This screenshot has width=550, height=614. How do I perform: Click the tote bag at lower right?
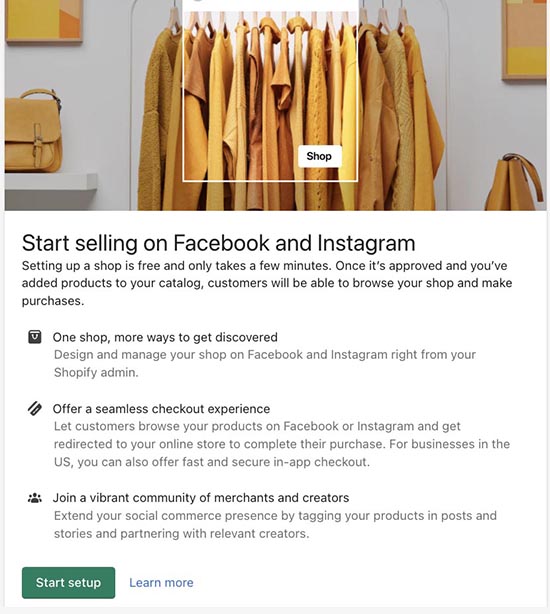tap(514, 182)
